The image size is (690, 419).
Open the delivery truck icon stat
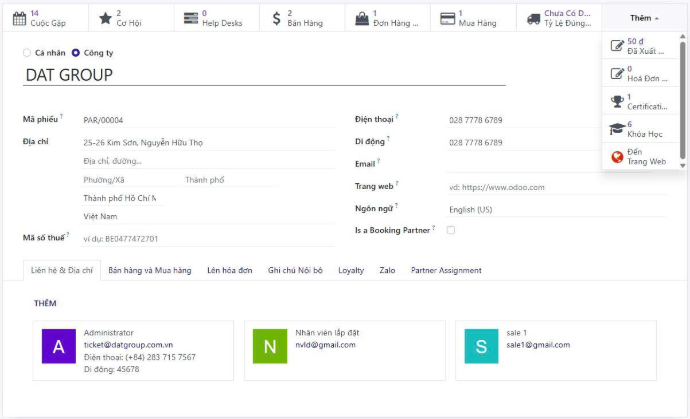533,18
